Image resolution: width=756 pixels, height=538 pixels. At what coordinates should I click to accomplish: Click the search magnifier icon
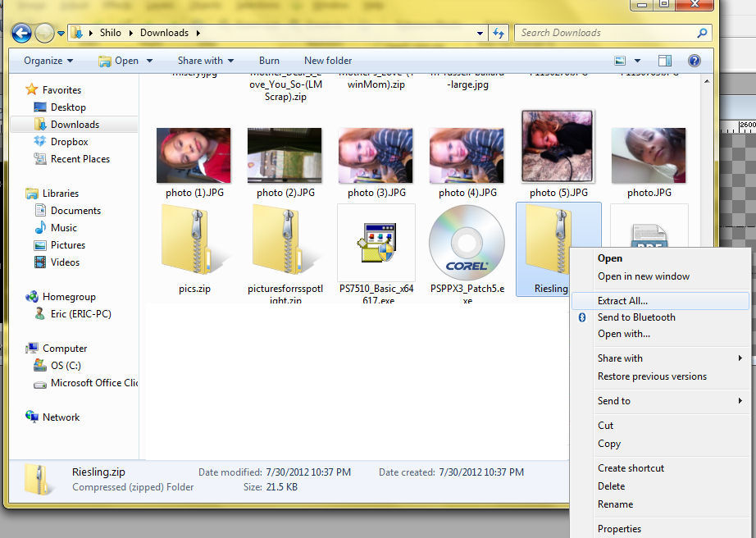click(702, 33)
